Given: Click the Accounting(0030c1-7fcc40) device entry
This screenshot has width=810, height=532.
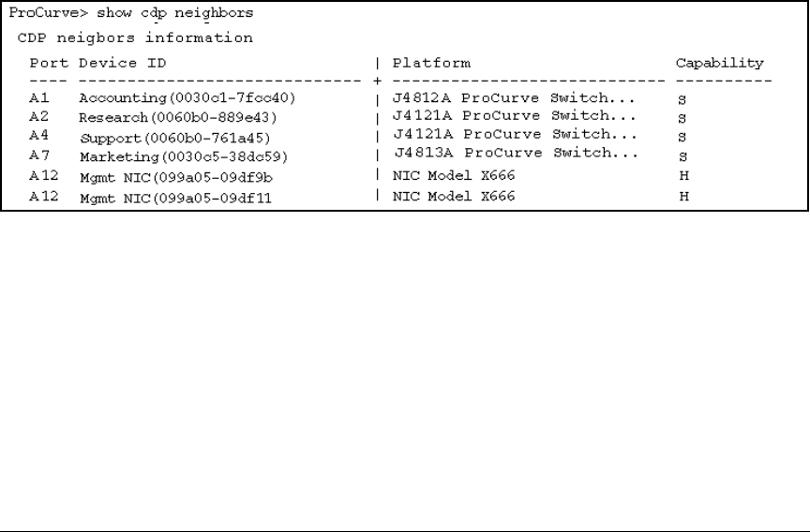Looking at the screenshot, I should tap(187, 98).
